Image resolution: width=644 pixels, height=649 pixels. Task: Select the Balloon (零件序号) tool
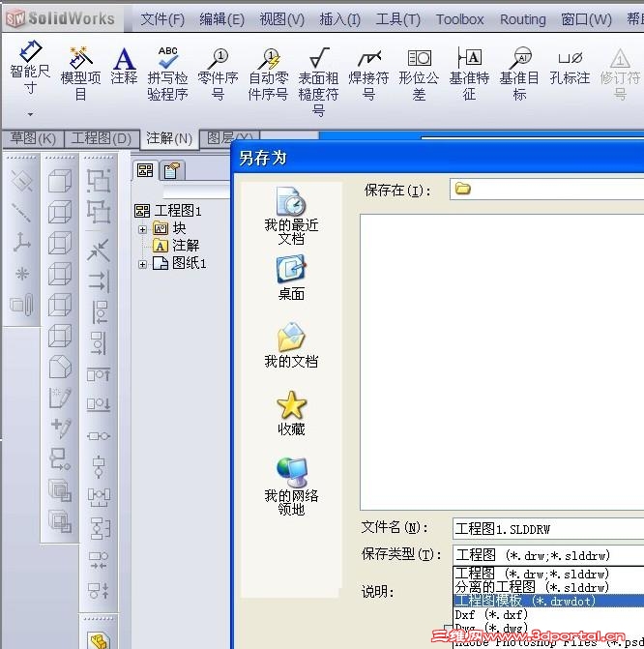(219, 74)
